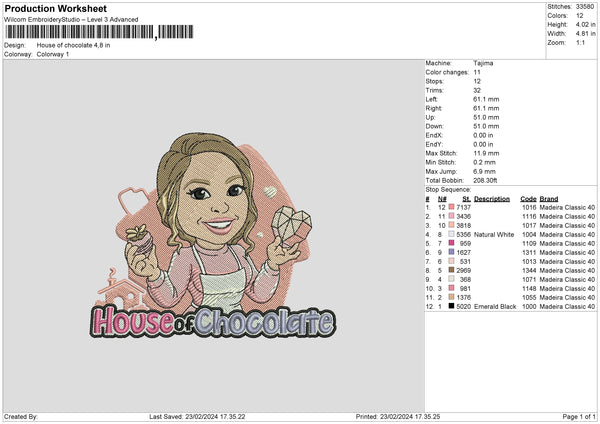This screenshot has height=424, width=600.
Task: Click the Code column header
Action: pos(529,198)
